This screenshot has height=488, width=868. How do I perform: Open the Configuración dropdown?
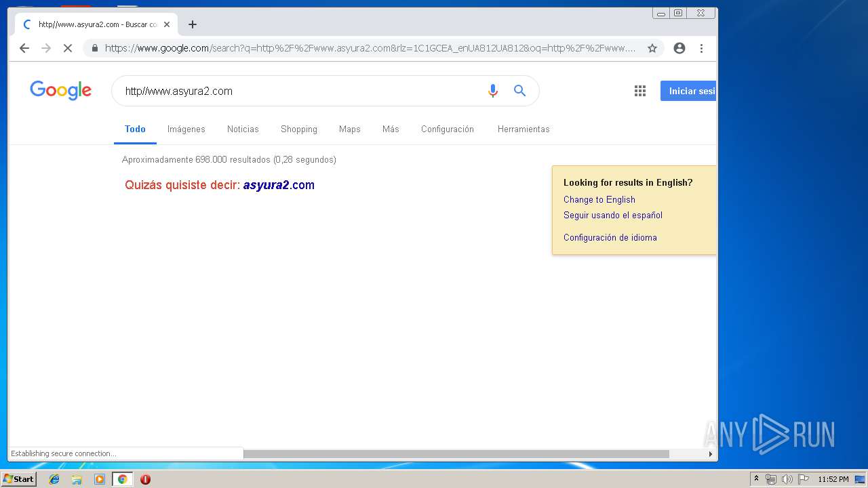(x=448, y=129)
